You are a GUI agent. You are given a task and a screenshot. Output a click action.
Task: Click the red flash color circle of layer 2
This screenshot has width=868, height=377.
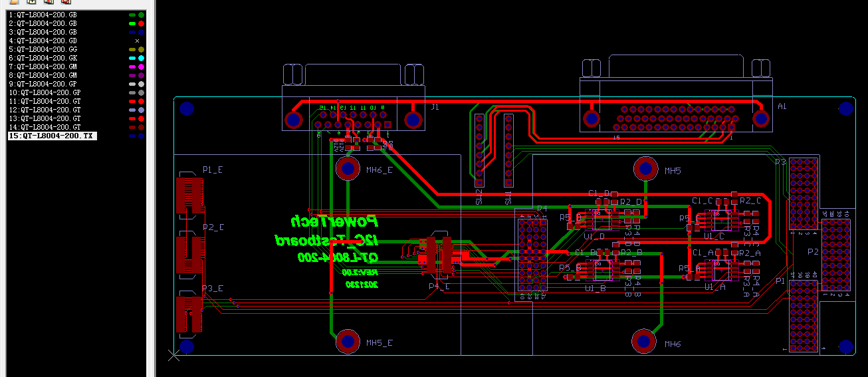pos(141,23)
